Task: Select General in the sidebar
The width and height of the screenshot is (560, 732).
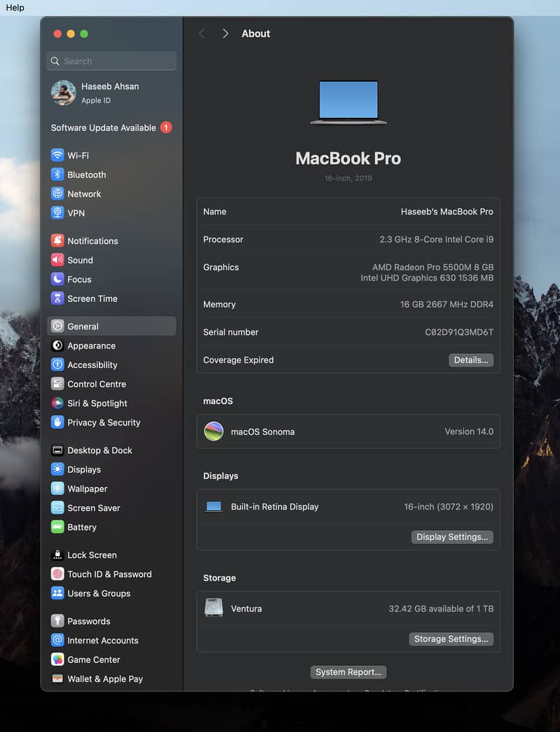Action: (x=83, y=327)
